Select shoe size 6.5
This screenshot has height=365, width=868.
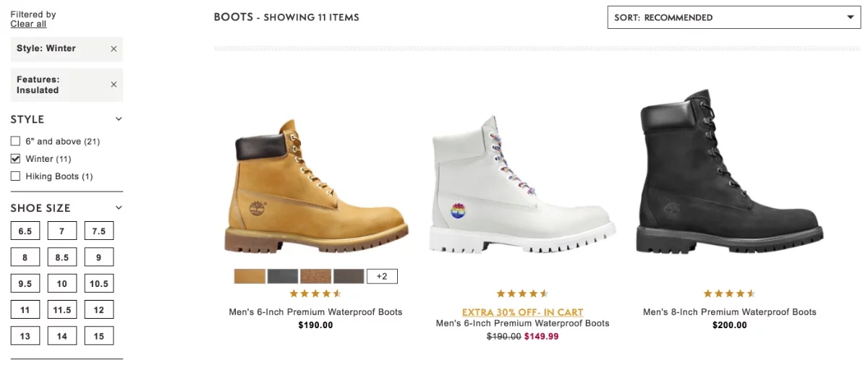pos(25,231)
